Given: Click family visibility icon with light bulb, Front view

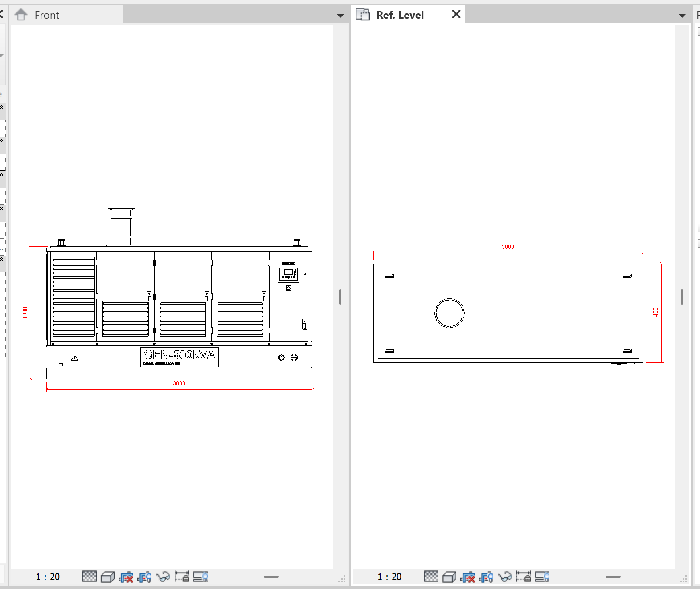Looking at the screenshot, I should click(x=145, y=577).
